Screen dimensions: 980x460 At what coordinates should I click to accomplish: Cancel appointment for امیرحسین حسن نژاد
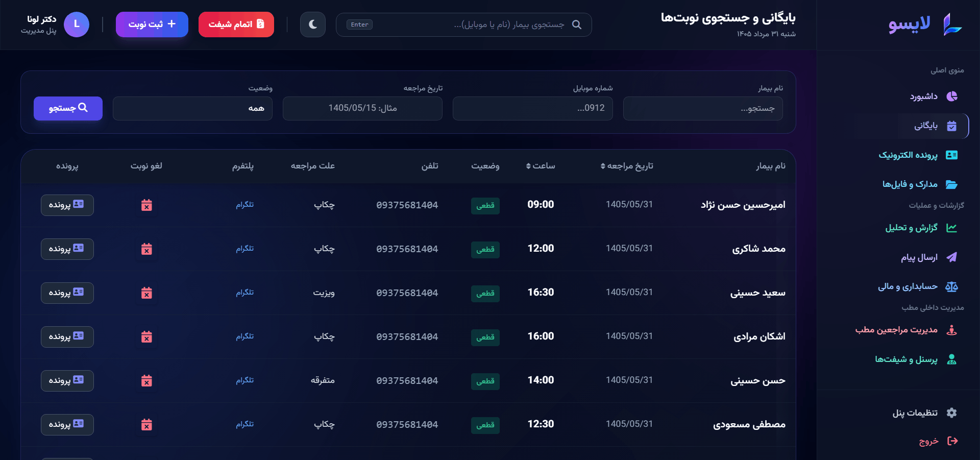[x=146, y=205]
